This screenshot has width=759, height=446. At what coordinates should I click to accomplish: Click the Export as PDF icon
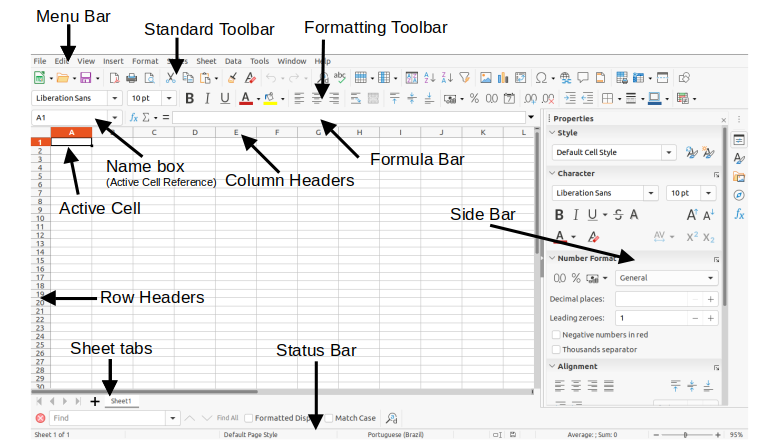pos(114,78)
